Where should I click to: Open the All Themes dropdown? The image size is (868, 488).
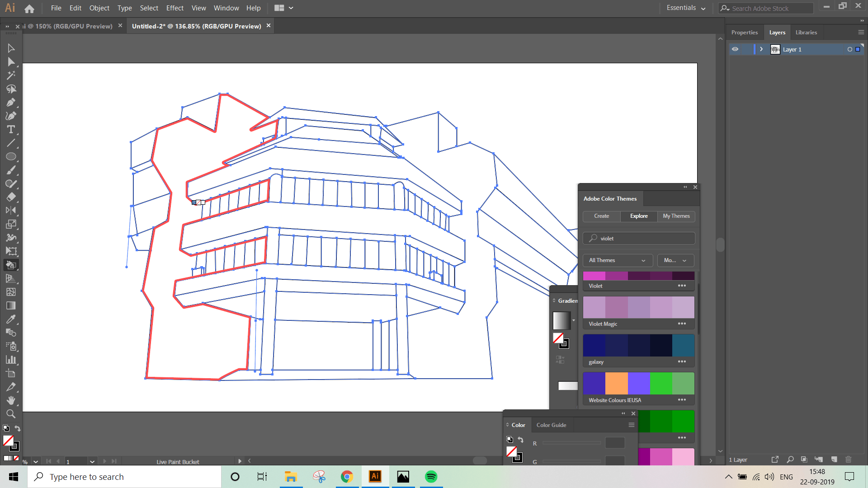(618, 260)
